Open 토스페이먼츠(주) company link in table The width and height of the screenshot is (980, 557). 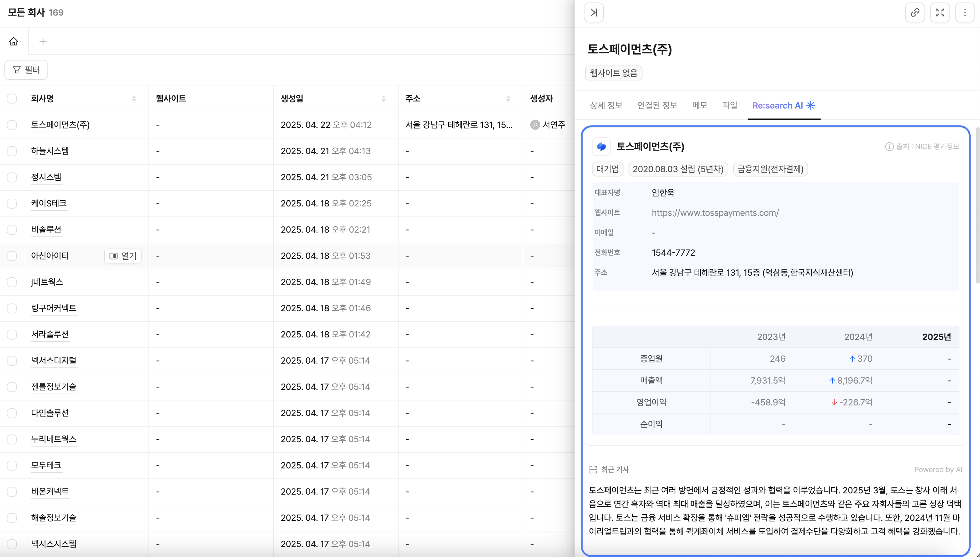pos(61,125)
